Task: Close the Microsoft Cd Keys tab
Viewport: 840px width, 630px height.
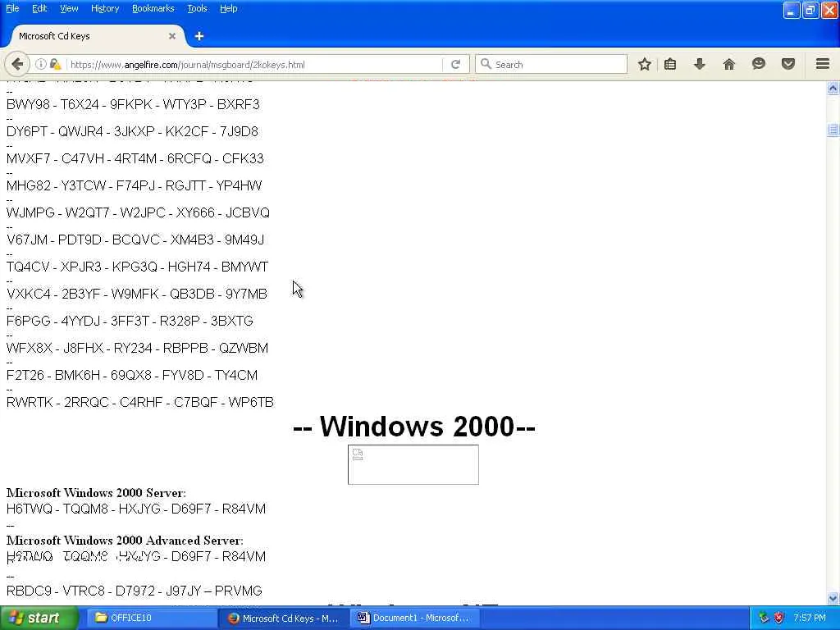Action: 172,36
